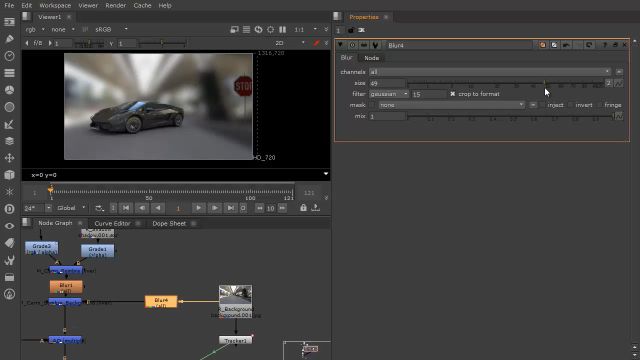This screenshot has width=640, height=360.
Task: Open the Render menu
Action: point(116,5)
